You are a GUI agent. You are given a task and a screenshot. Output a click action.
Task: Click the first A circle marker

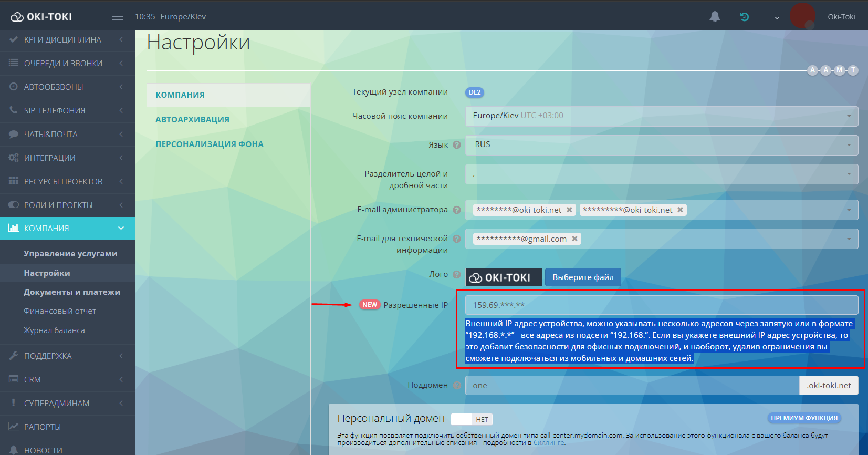813,70
